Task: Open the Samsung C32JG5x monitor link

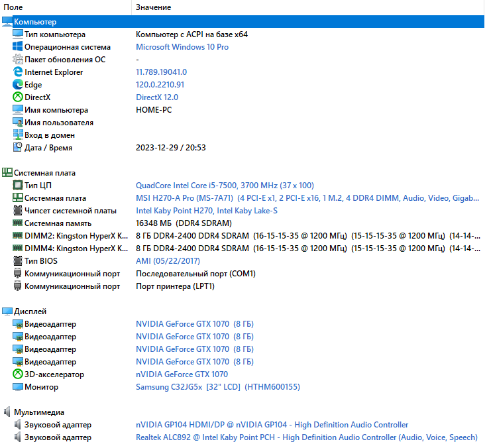Action: (x=218, y=387)
